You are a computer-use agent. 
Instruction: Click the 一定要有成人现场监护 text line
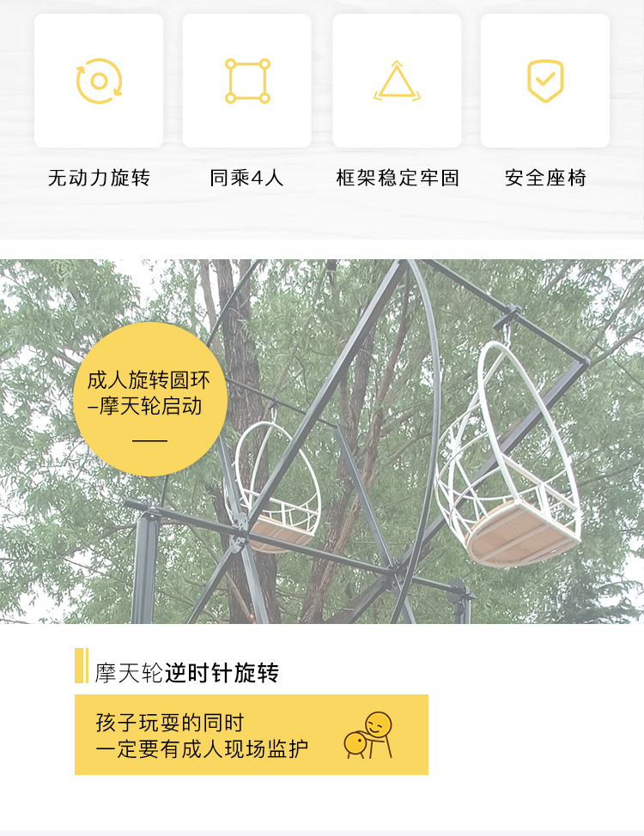[x=203, y=749]
